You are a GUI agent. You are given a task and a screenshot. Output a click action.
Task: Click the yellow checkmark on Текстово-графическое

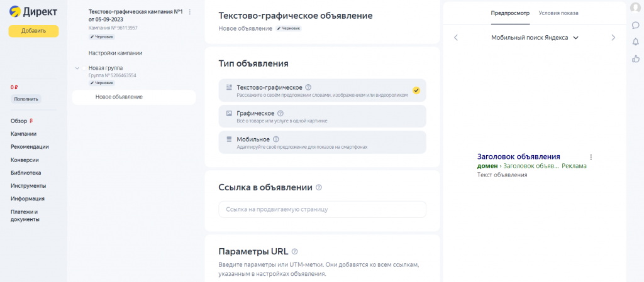coord(416,90)
